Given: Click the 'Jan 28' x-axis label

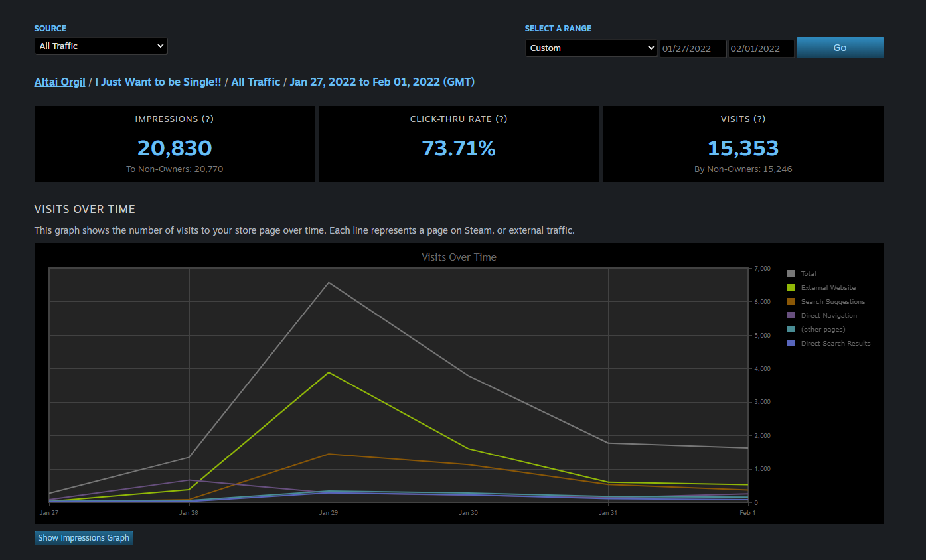Looking at the screenshot, I should 189,513.
